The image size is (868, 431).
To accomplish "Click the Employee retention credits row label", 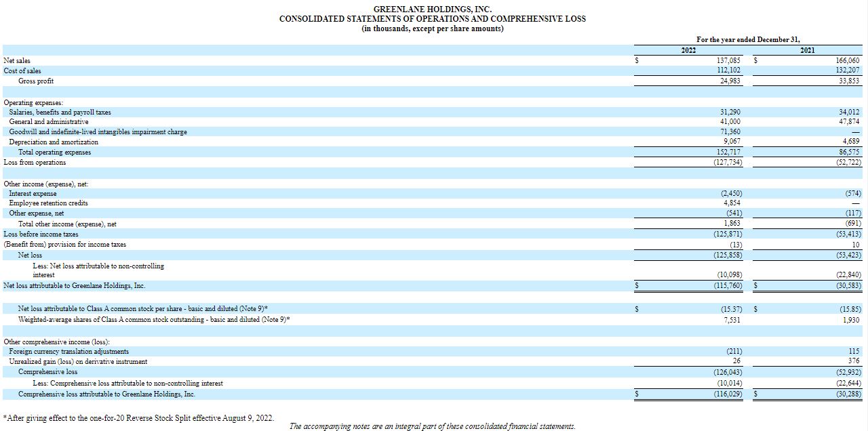I will (48, 203).
